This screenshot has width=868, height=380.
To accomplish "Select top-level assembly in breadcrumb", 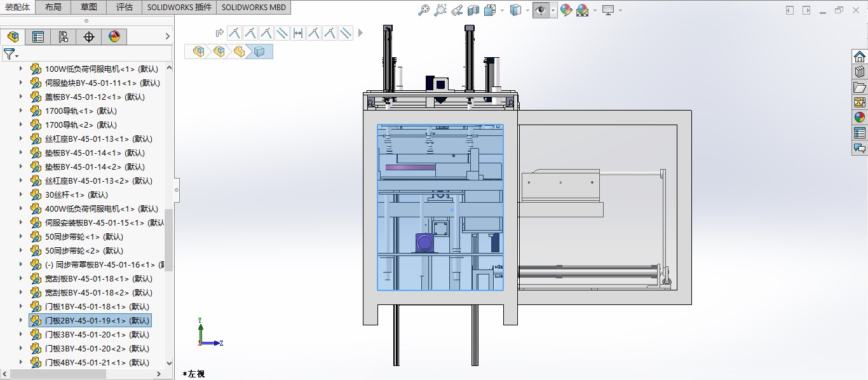I will coord(200,51).
